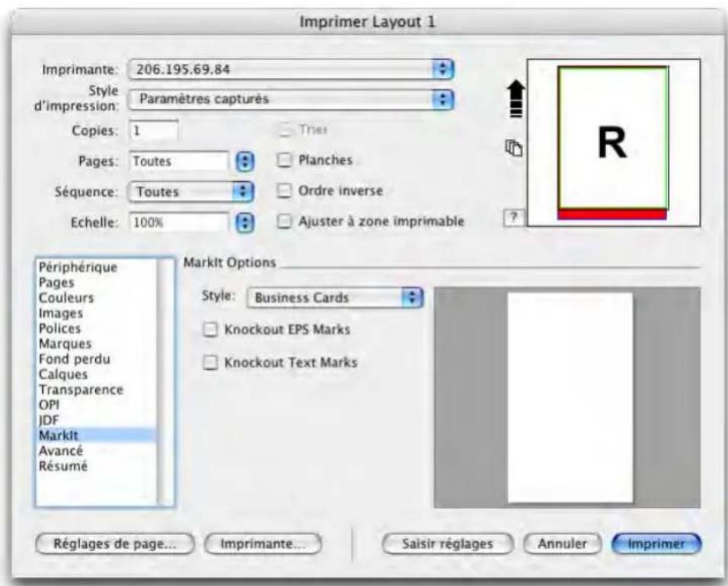Screen dimensions: 728x586
Task: Select Images in the options list
Action: click(x=97, y=314)
